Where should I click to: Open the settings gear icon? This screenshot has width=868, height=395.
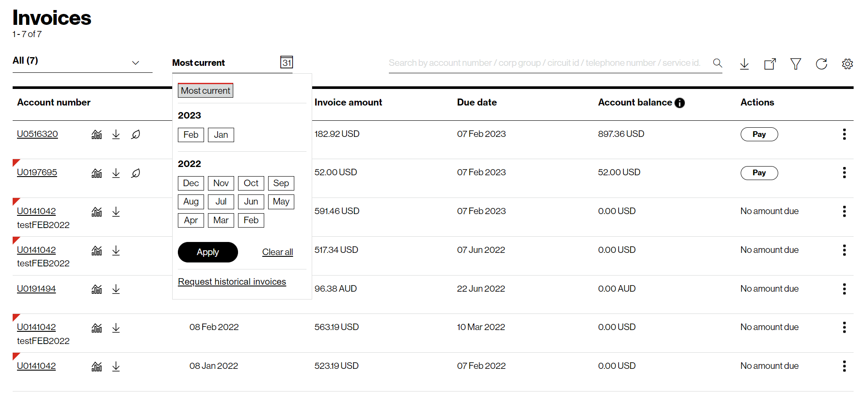point(847,64)
